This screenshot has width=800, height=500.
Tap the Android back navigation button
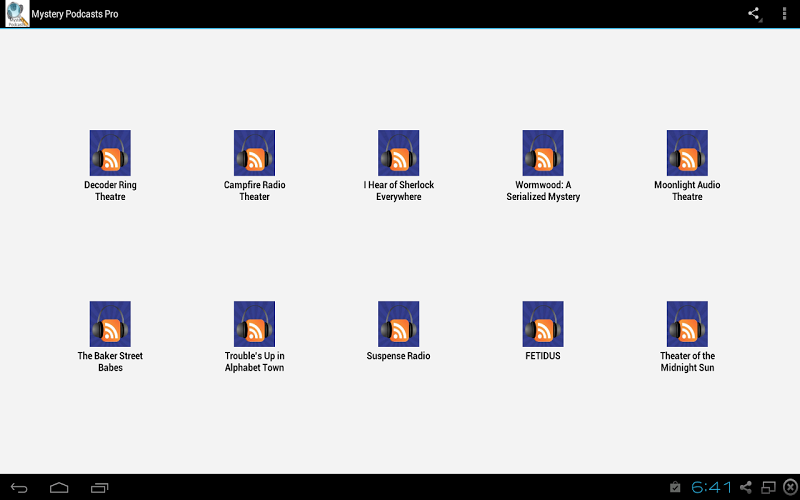pos(19,488)
